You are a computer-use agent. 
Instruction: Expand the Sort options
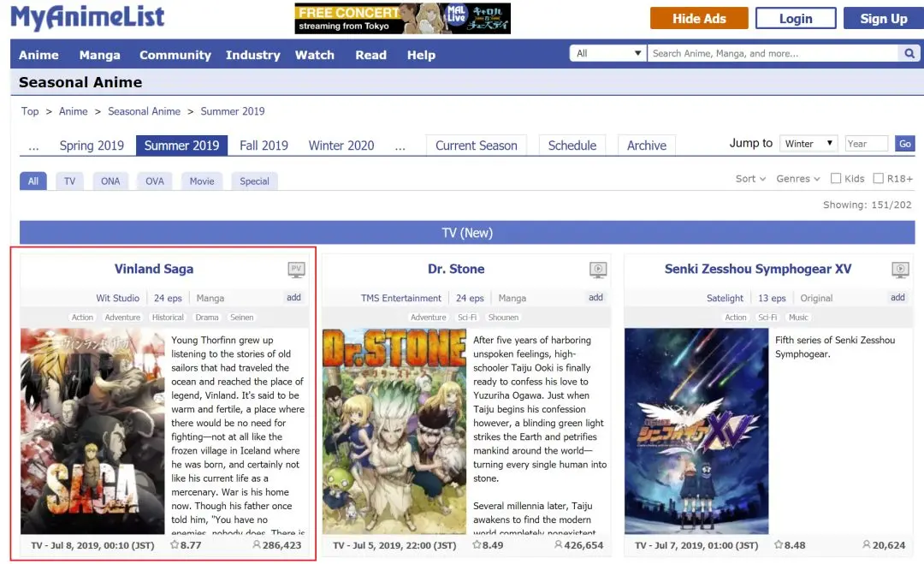coord(750,179)
